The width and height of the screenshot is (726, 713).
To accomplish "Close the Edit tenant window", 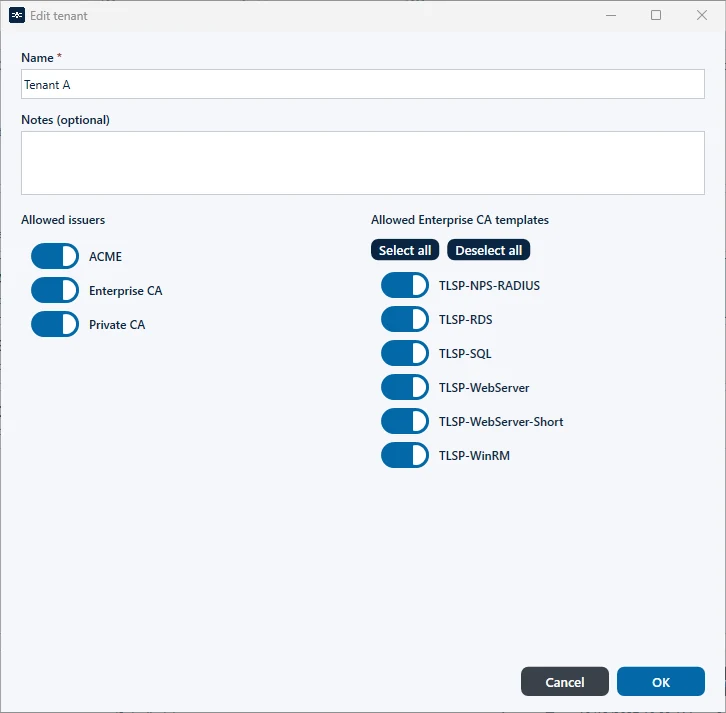I will click(x=701, y=15).
